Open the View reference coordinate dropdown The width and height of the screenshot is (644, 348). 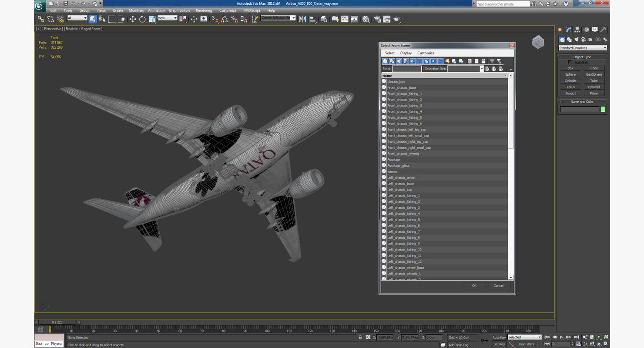click(x=167, y=18)
